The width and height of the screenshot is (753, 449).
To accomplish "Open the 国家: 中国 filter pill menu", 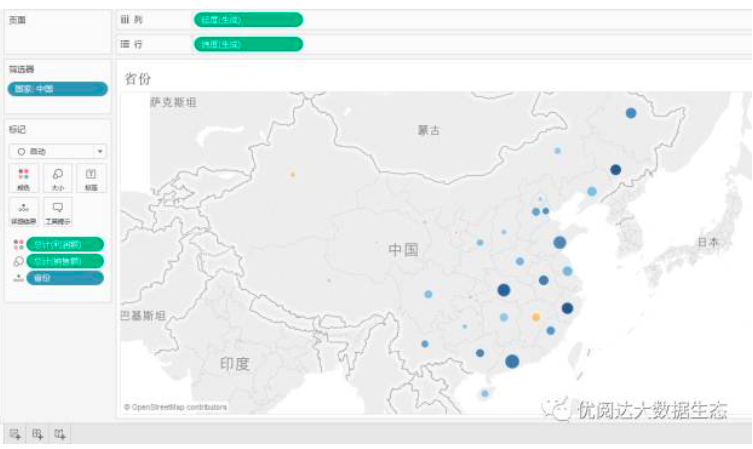I will tap(57, 89).
